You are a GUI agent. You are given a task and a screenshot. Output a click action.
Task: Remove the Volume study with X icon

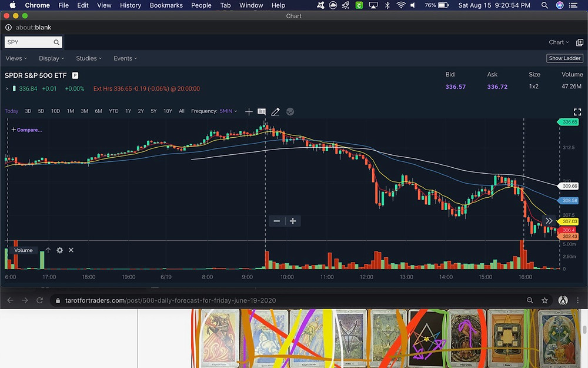(71, 250)
